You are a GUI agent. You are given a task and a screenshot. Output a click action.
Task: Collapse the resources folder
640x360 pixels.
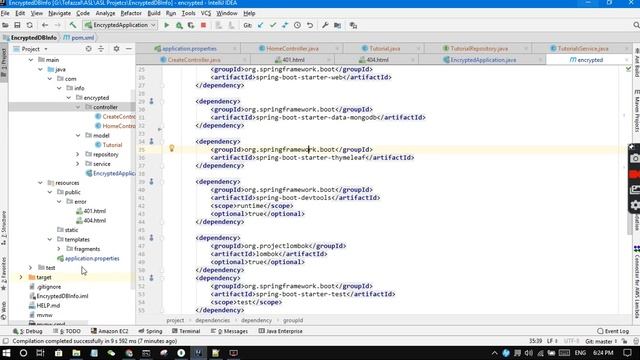40,182
